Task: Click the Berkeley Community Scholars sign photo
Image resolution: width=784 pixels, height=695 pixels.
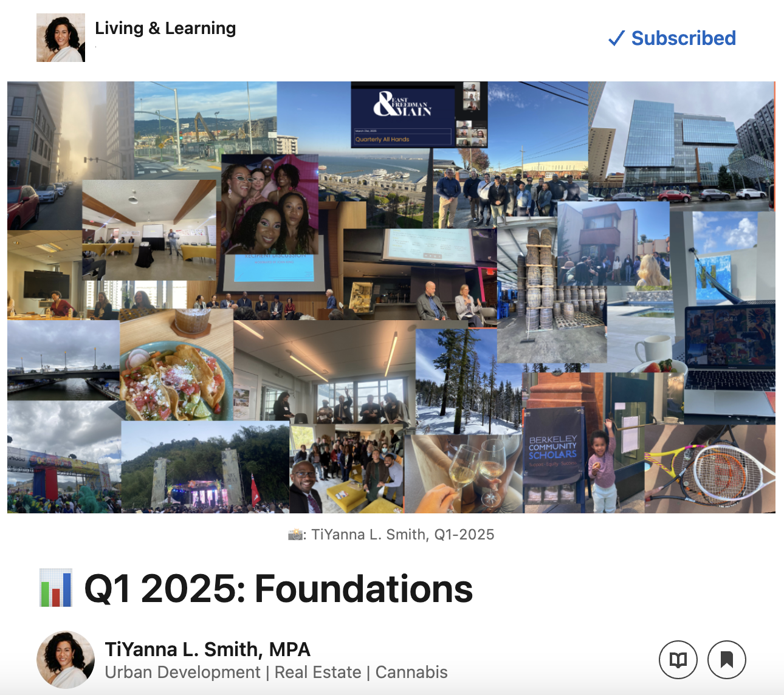Action: [x=552, y=450]
